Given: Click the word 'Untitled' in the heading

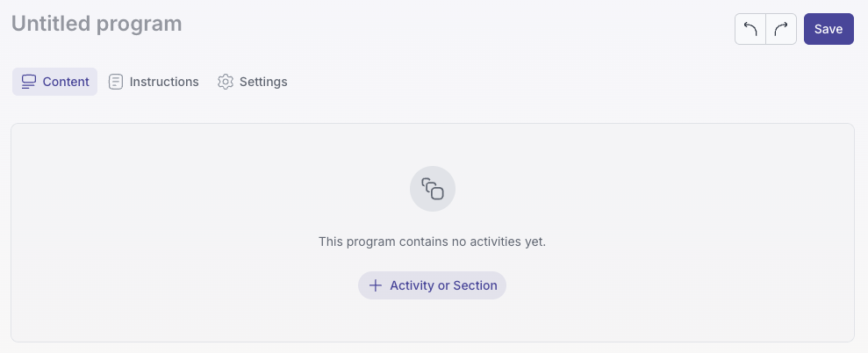Looking at the screenshot, I should click(51, 24).
